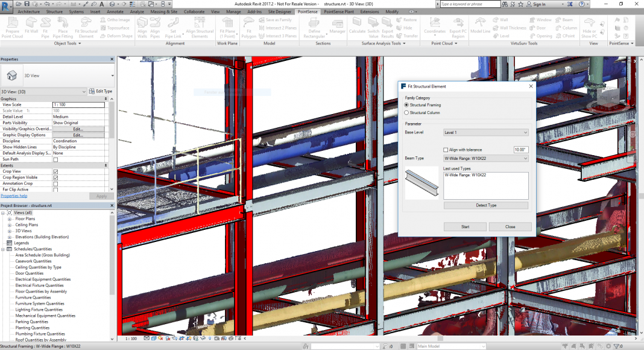Switch to the PointSense Plant ribbon tab
This screenshot has width=644, height=350.
click(x=339, y=11)
